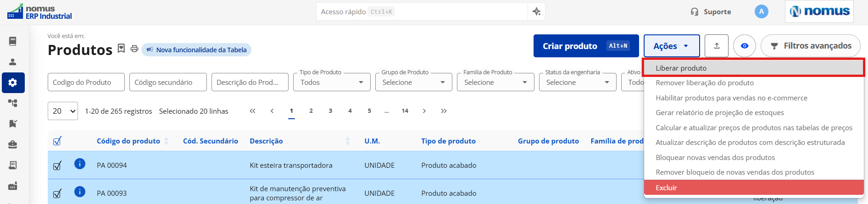Expand the Tipo de Produto dropdown
The image size is (868, 204).
coord(332,82)
